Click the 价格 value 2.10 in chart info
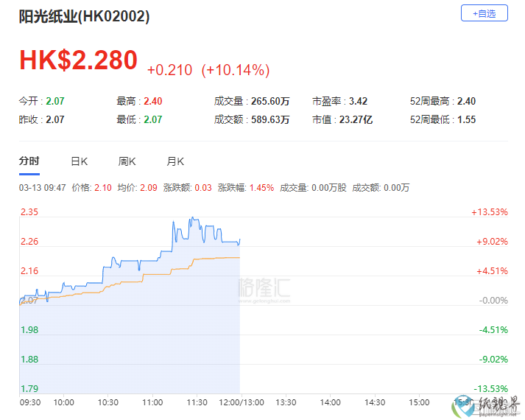The width and height of the screenshot is (525, 420). click(x=103, y=188)
